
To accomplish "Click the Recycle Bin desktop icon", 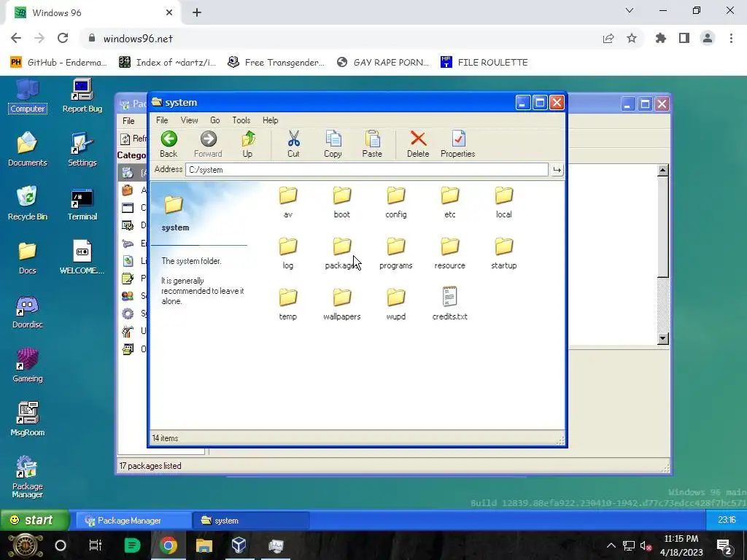I will click(x=28, y=203).
